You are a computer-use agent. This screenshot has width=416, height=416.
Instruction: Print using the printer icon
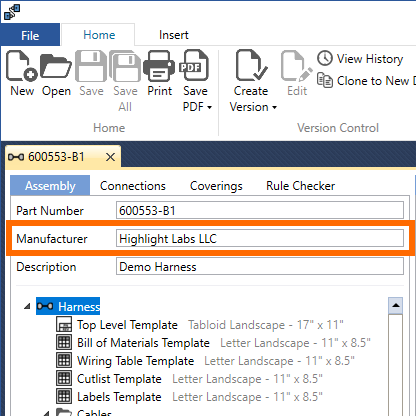pyautogui.click(x=159, y=66)
